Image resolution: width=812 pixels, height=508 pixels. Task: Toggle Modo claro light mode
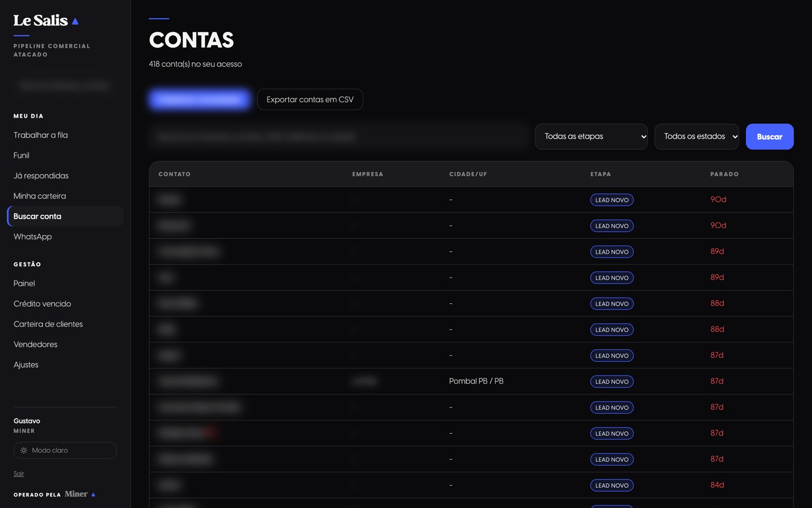coord(65,451)
